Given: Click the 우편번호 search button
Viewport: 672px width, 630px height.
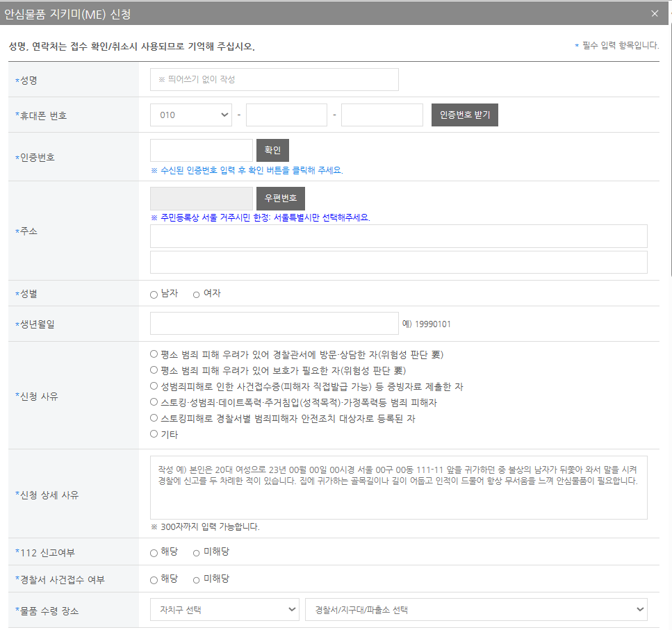Looking at the screenshot, I should click(x=280, y=198).
